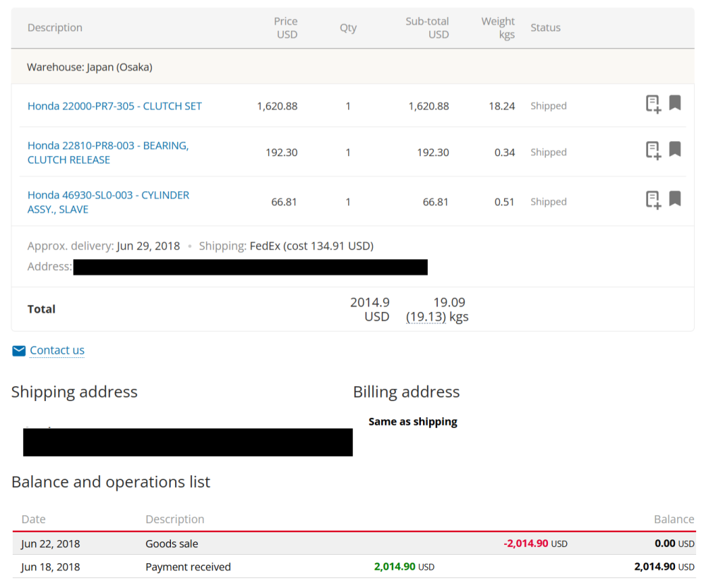Click add-note icon for Bearing Clutch Release
Image resolution: width=723 pixels, height=588 pixels.
[x=653, y=150]
